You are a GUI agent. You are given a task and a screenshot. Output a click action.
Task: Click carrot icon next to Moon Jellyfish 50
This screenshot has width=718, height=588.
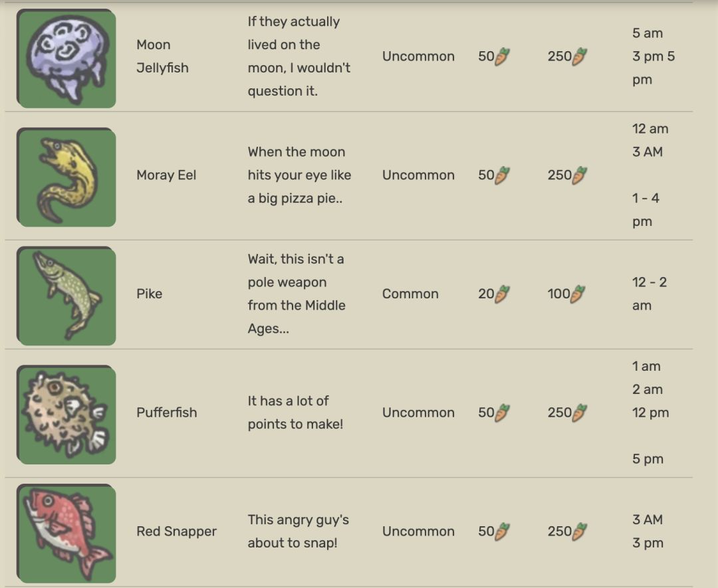point(503,56)
